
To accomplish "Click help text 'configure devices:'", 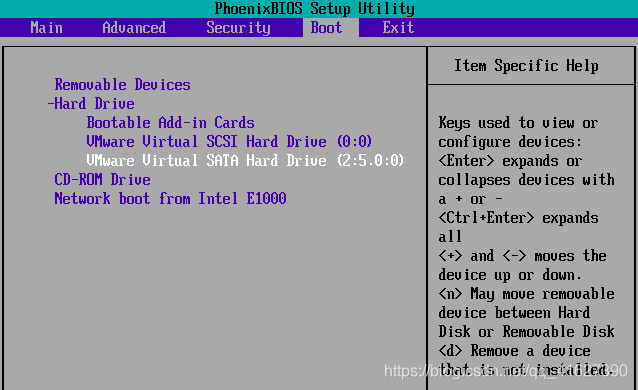I will coord(510,142).
